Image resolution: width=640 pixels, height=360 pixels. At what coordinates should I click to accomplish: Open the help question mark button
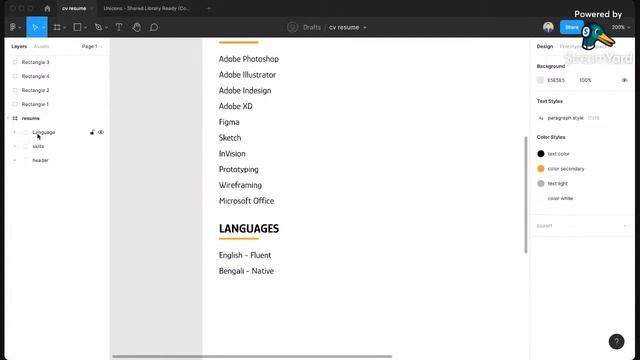click(616, 342)
